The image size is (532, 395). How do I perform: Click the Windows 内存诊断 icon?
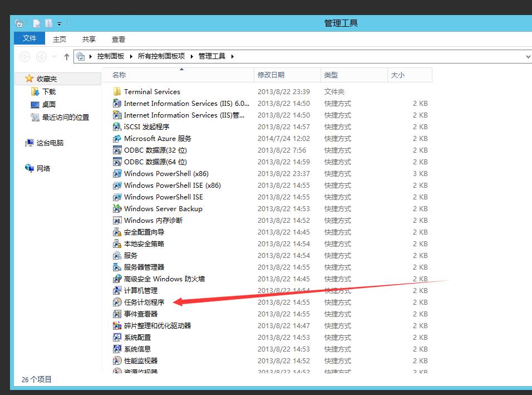pyautogui.click(x=117, y=220)
